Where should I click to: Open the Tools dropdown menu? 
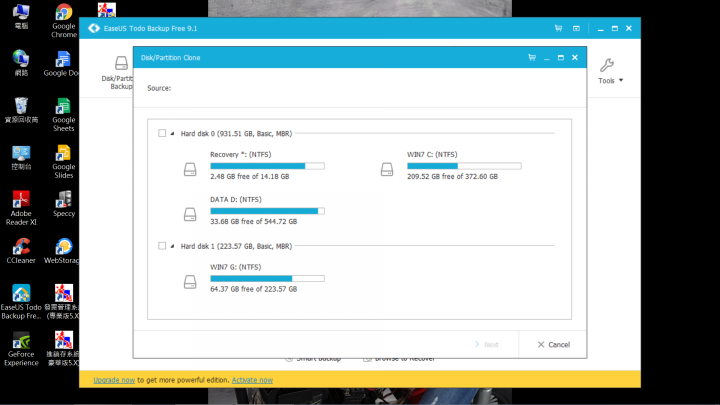(x=611, y=80)
